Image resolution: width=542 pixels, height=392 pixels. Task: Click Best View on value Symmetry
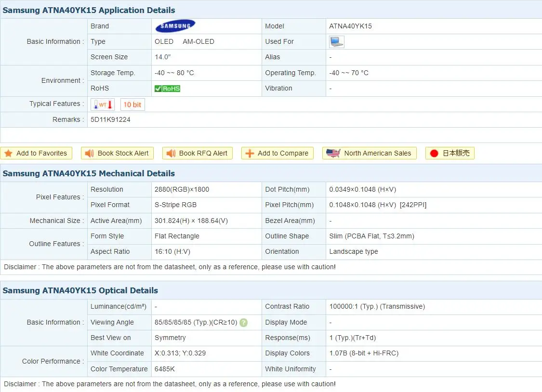170,338
